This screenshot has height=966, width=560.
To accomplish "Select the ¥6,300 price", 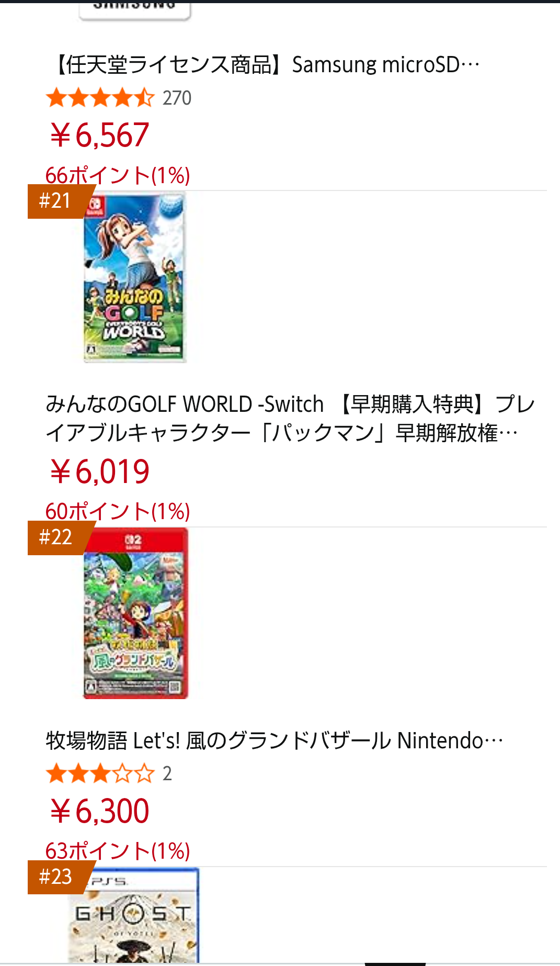I will point(99,811).
